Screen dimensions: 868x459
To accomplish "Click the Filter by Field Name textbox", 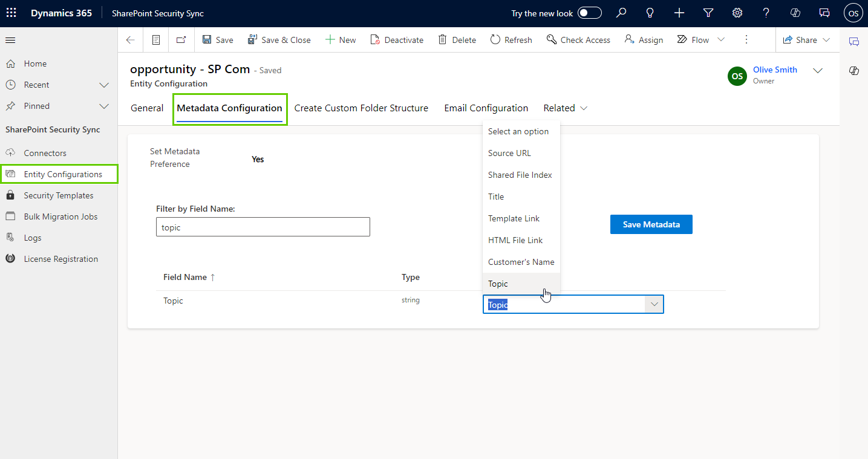I will (x=263, y=227).
